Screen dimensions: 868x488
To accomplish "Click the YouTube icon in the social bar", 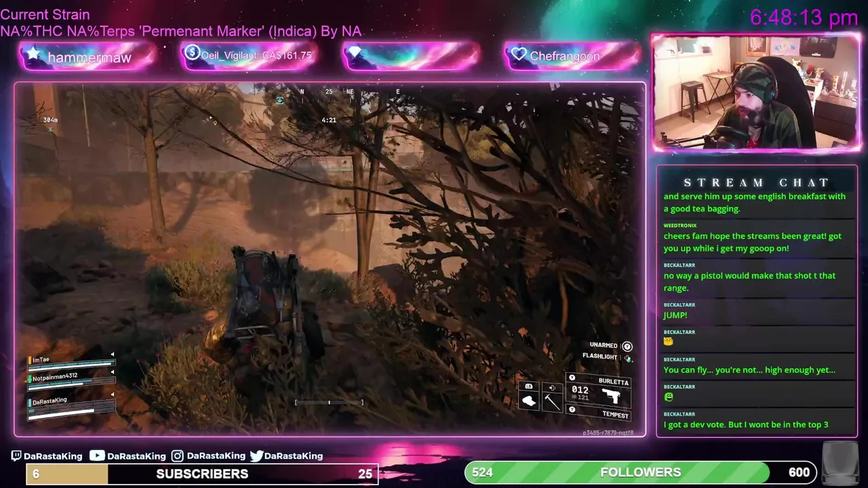I will pos(97,455).
